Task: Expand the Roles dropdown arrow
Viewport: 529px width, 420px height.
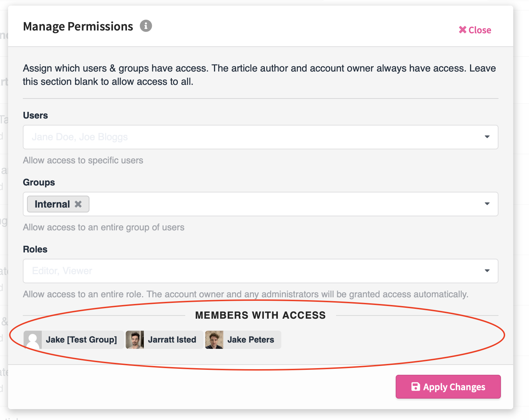Action: point(487,271)
